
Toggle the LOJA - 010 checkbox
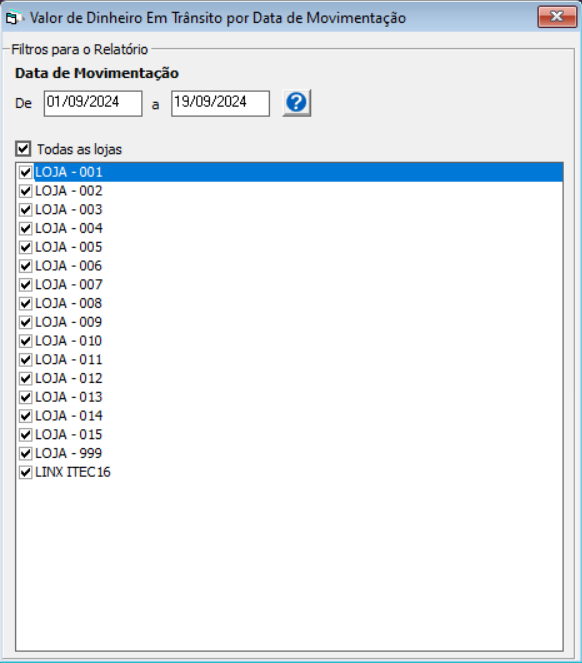(x=25, y=341)
